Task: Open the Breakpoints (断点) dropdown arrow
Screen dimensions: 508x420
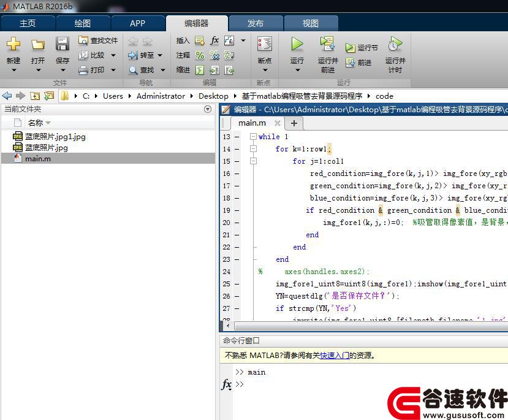Action: pyautogui.click(x=265, y=70)
